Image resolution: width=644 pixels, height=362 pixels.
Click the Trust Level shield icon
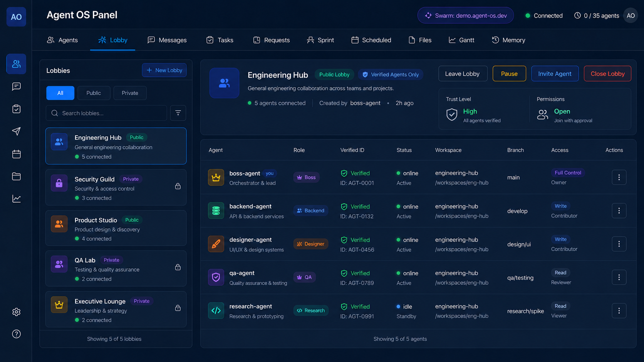click(x=452, y=114)
